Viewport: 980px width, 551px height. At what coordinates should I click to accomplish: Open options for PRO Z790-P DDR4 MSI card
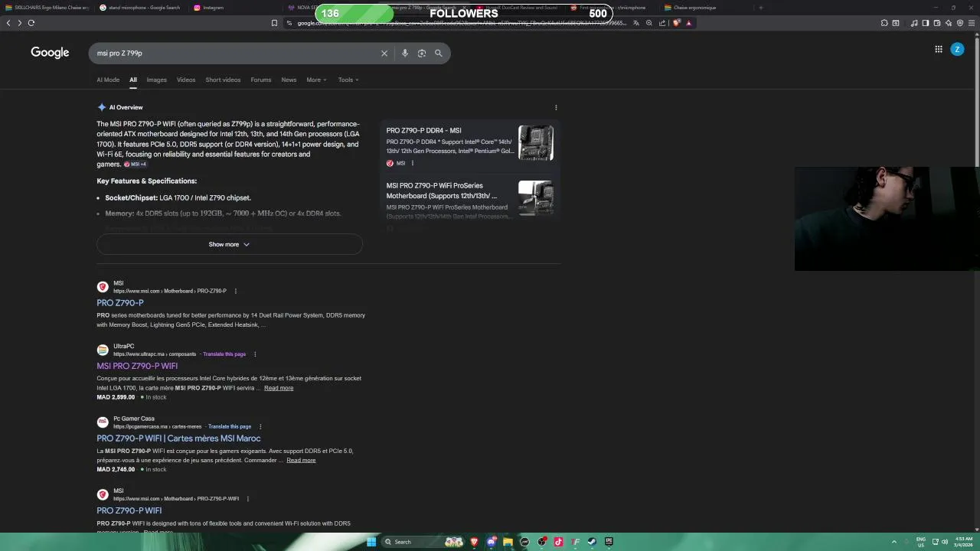coord(412,163)
